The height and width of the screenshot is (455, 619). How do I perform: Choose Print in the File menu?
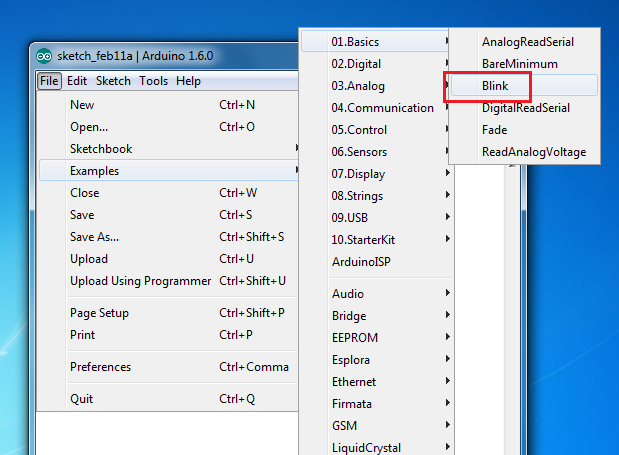click(x=169, y=335)
